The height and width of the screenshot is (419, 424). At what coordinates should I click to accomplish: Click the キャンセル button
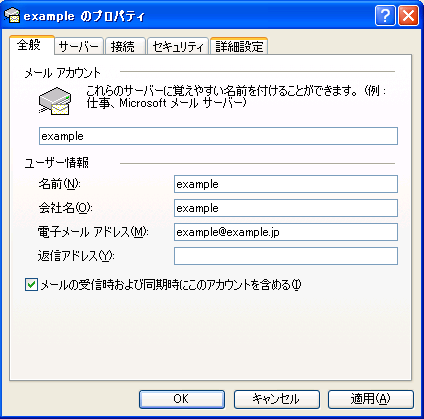(x=277, y=399)
